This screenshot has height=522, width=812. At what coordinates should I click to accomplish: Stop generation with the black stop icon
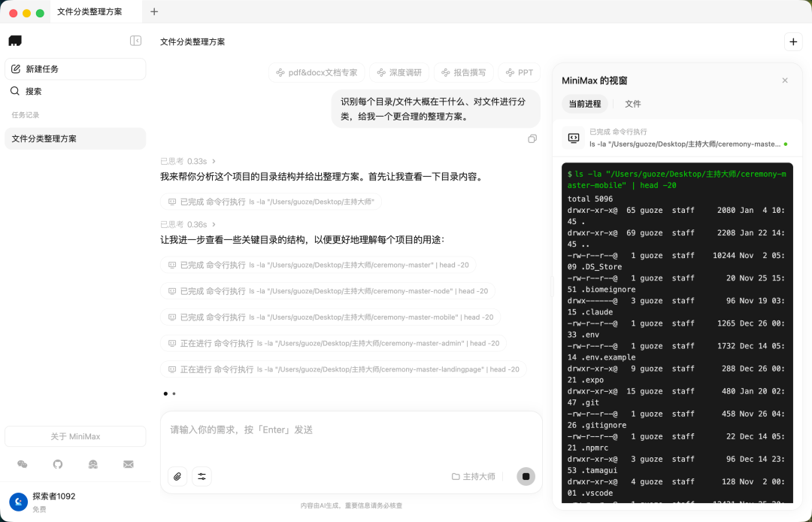525,476
